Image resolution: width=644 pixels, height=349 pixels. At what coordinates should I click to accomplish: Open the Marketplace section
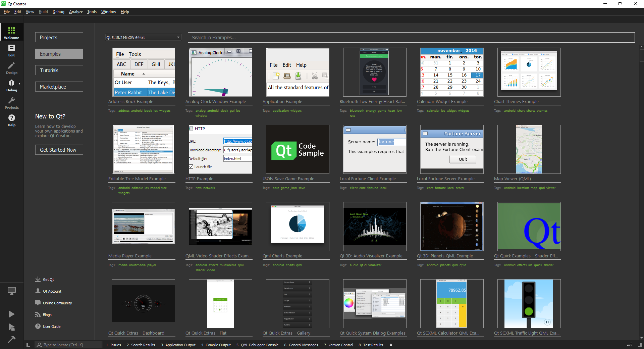pyautogui.click(x=59, y=87)
